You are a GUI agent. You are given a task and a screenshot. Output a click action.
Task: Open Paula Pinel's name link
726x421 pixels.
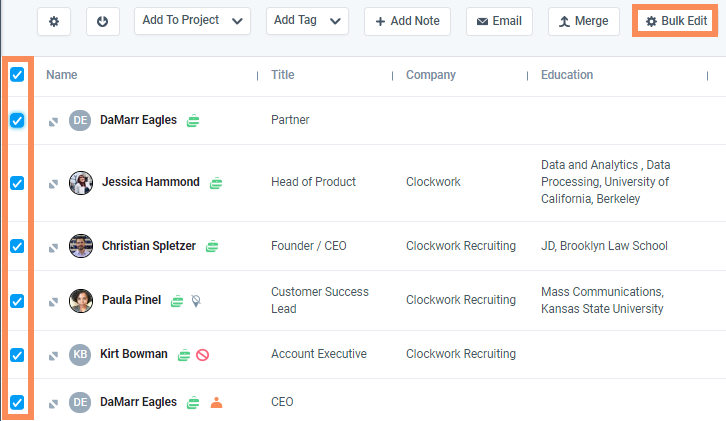131,300
